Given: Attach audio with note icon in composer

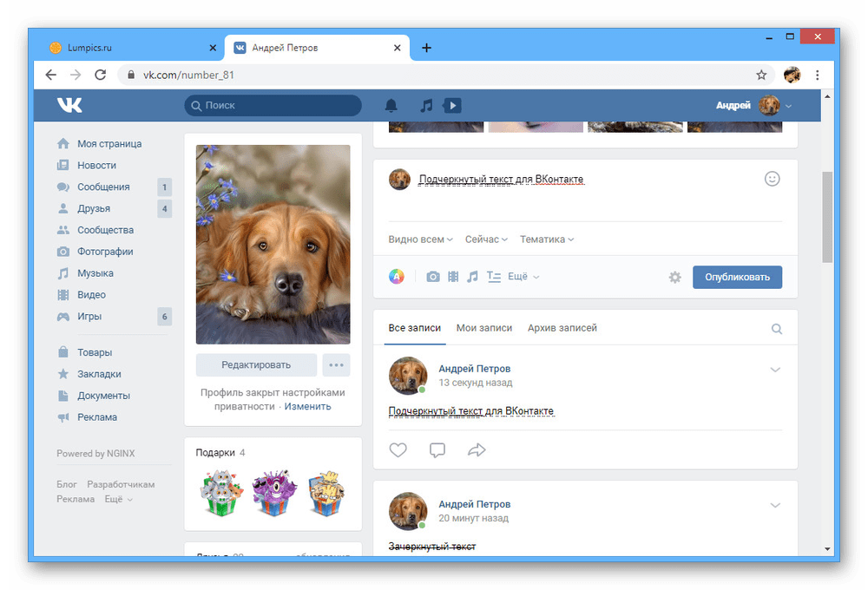Looking at the screenshot, I should click(x=472, y=276).
